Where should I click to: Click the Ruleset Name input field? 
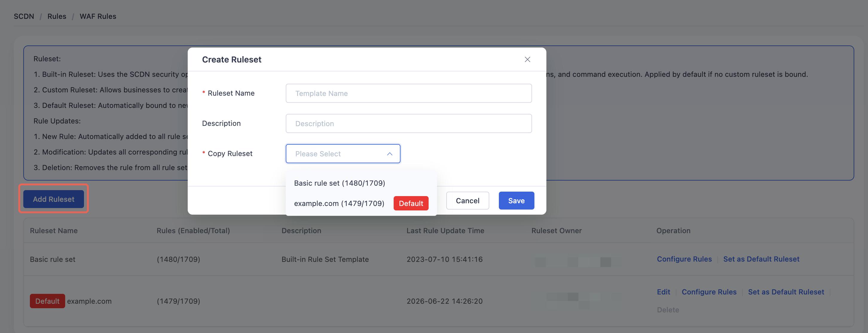pyautogui.click(x=408, y=93)
